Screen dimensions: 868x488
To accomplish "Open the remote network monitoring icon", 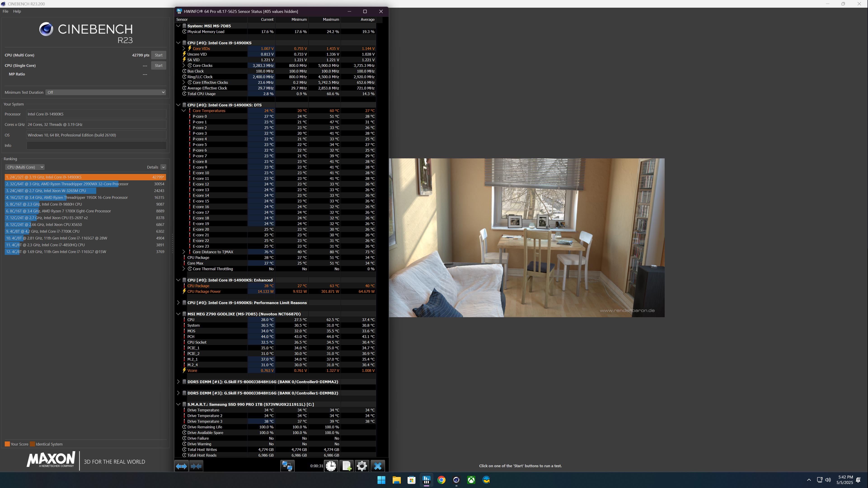I will (287, 466).
